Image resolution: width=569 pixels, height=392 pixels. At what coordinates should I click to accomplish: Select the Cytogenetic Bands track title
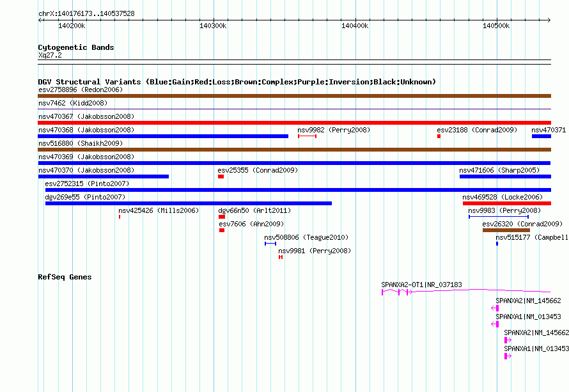click(76, 47)
